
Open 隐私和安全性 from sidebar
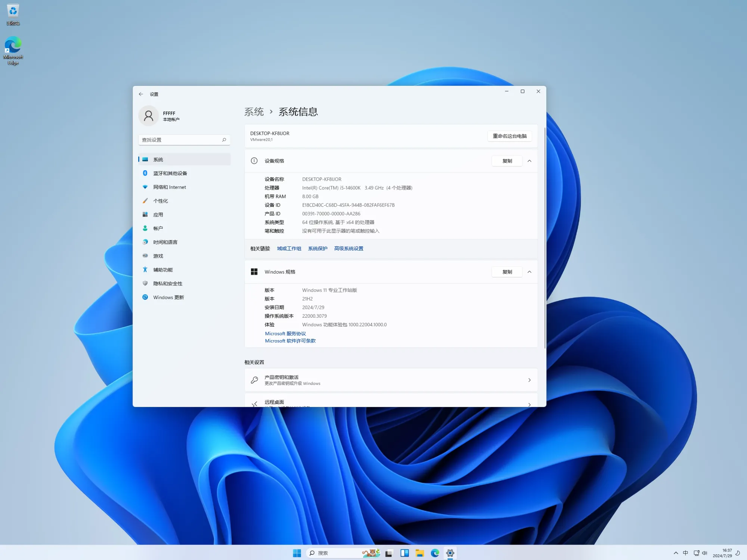click(x=167, y=283)
